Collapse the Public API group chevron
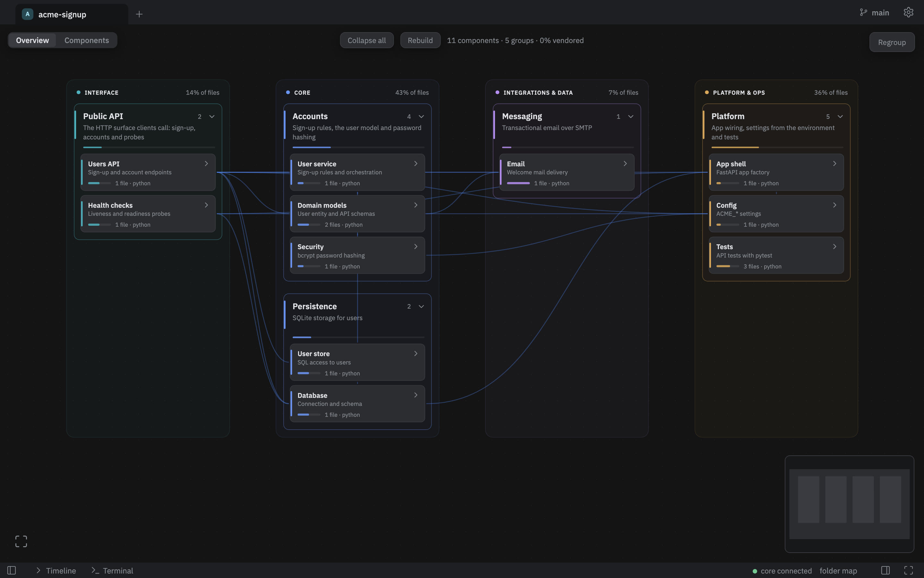 [x=212, y=117]
